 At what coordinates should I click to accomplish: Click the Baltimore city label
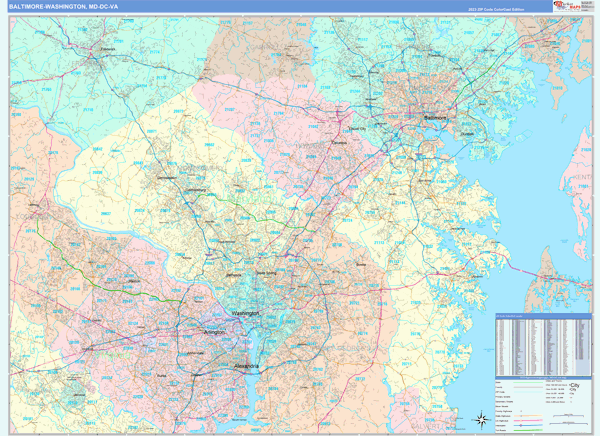click(435, 118)
